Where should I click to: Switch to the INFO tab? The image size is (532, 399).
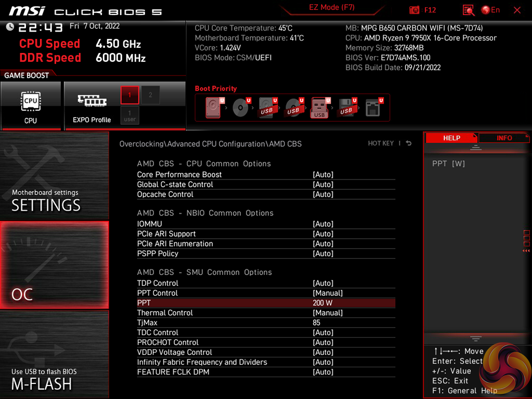coord(504,138)
